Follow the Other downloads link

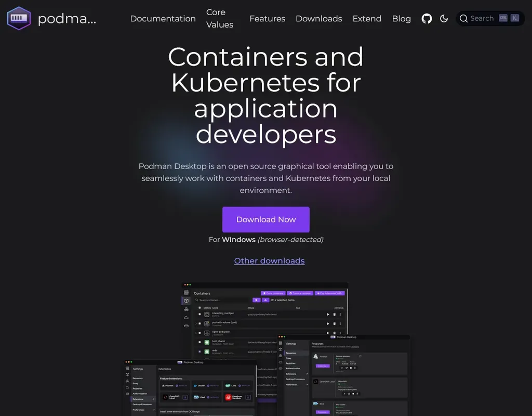point(270,261)
